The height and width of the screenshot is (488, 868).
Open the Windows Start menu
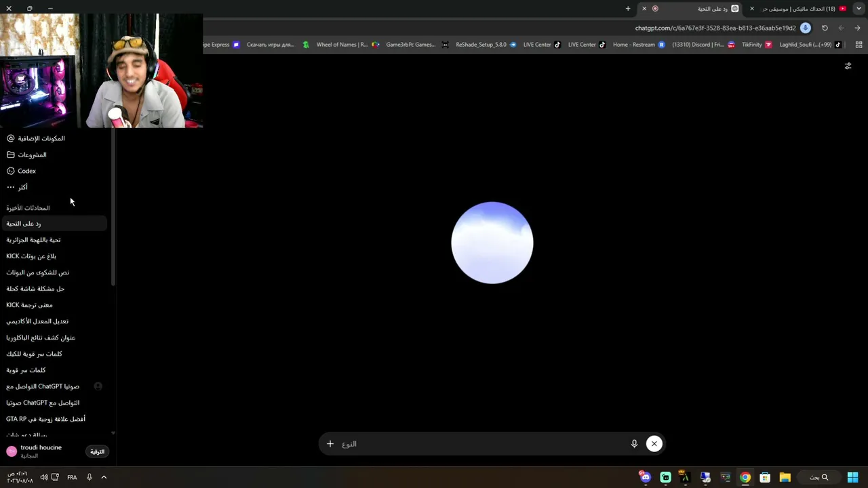(852, 477)
